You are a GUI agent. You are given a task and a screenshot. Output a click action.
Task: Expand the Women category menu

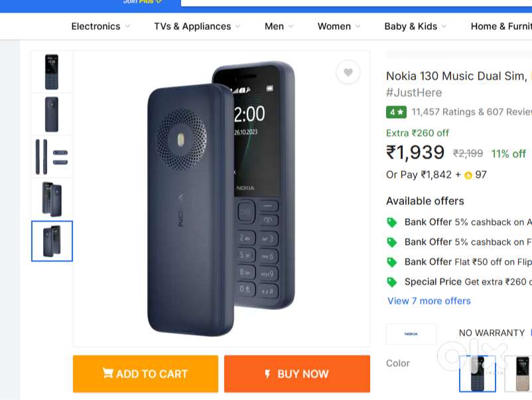[x=338, y=27]
